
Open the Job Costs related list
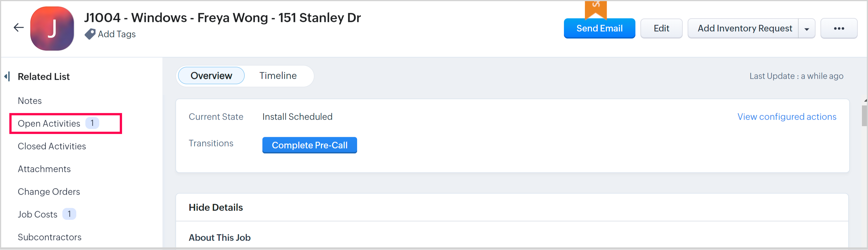(x=38, y=214)
